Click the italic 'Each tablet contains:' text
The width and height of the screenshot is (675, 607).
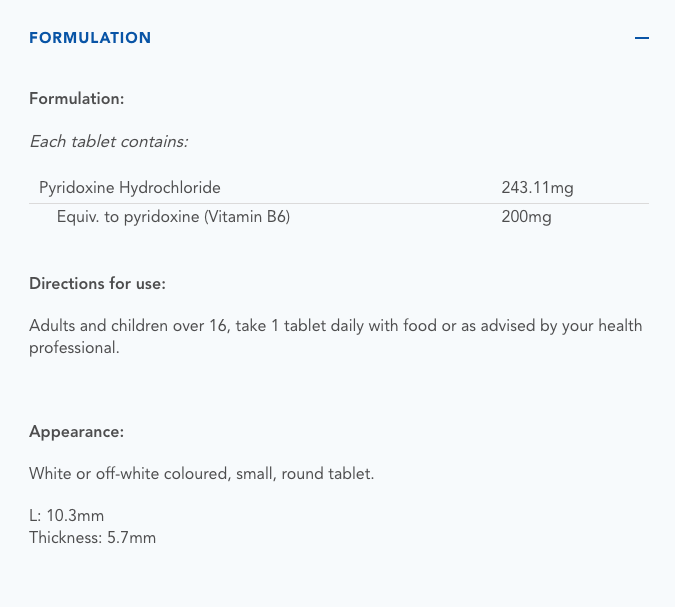coord(109,141)
